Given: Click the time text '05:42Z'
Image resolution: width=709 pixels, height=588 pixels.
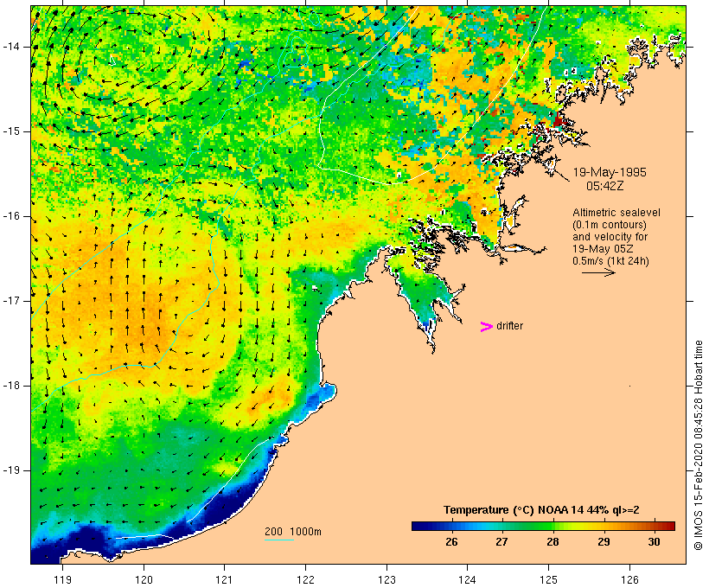Looking at the screenshot, I should pos(605,186).
